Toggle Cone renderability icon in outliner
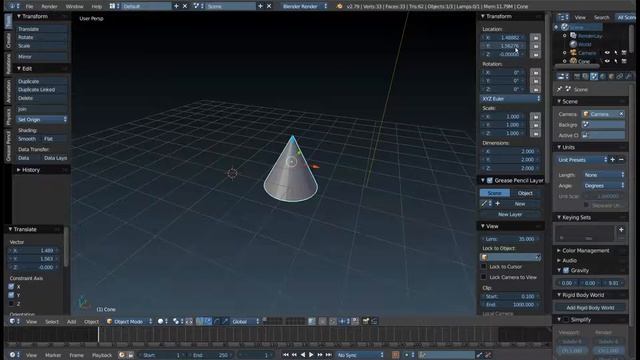The width and height of the screenshot is (640, 360). [624, 61]
